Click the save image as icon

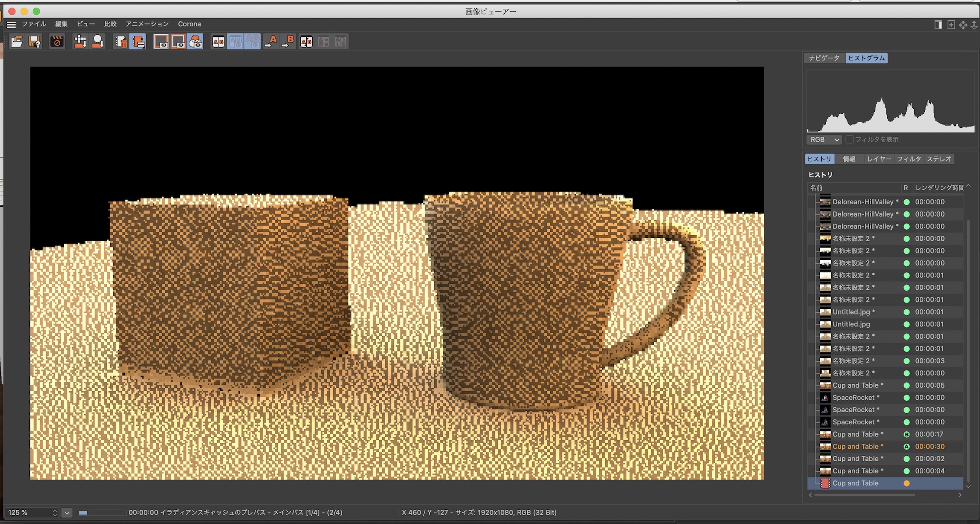[35, 42]
